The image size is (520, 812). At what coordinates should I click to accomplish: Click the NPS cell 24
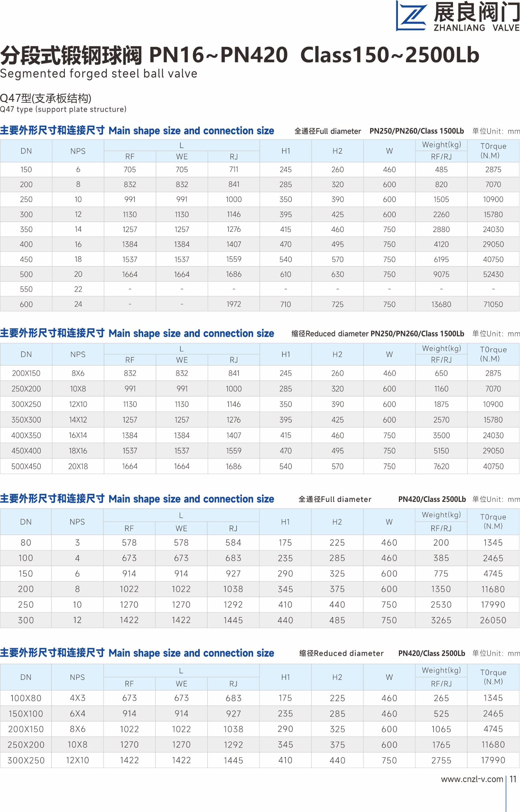pos(78,304)
